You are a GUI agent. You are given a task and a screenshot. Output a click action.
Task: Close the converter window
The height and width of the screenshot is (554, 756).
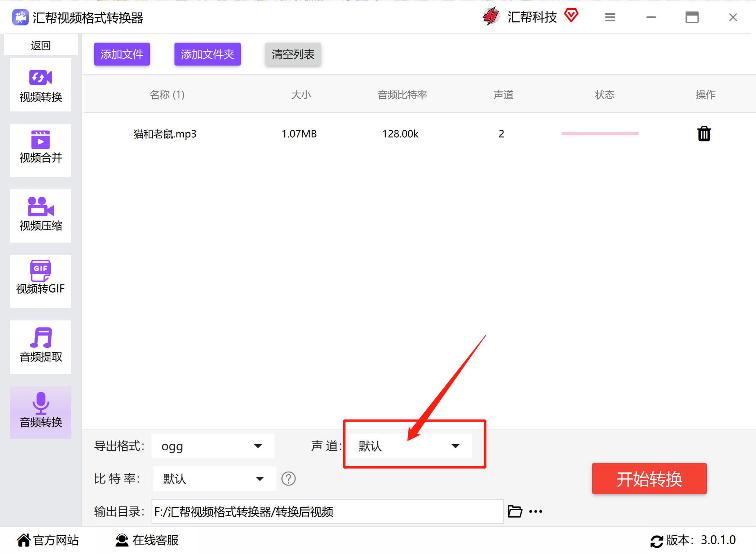coord(733,17)
